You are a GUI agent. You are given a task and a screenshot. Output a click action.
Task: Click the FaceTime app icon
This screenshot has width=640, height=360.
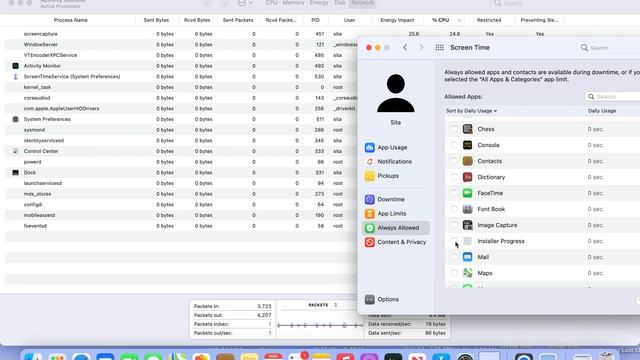tap(467, 193)
